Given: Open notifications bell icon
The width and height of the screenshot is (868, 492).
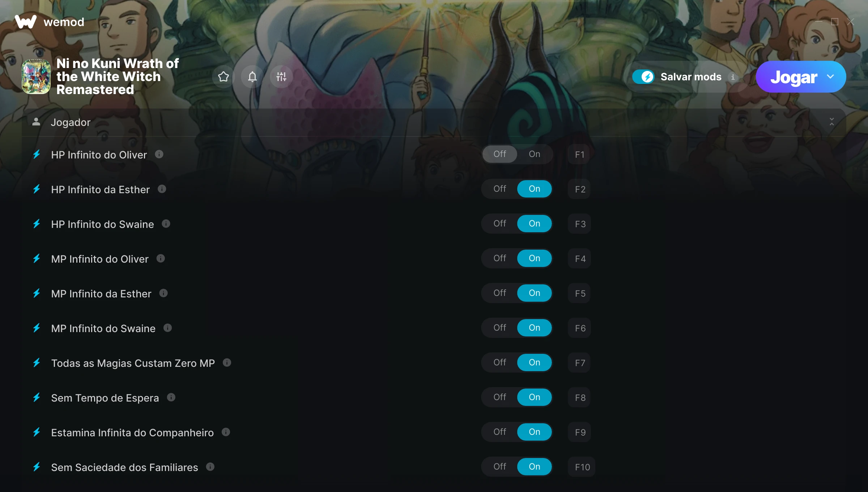Looking at the screenshot, I should (252, 77).
